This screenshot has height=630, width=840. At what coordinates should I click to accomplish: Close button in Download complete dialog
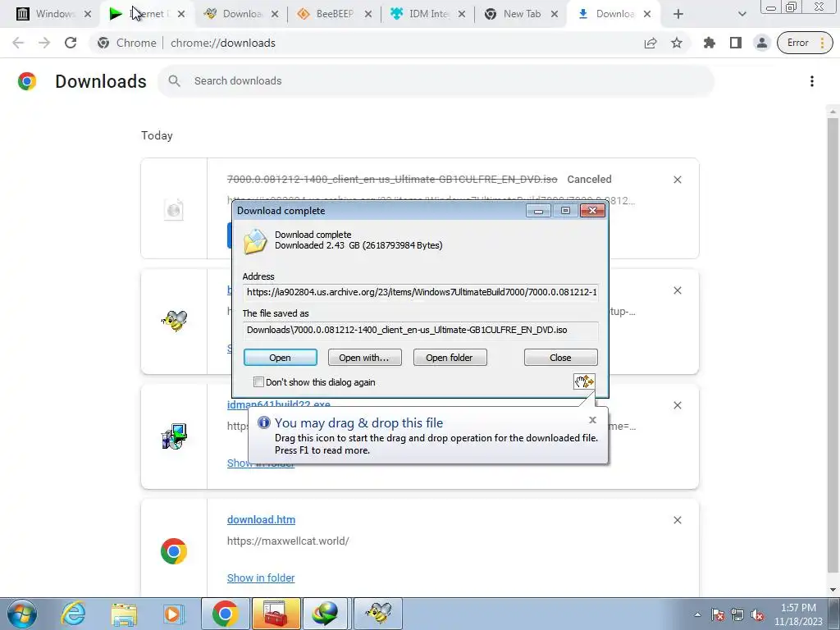click(x=560, y=358)
